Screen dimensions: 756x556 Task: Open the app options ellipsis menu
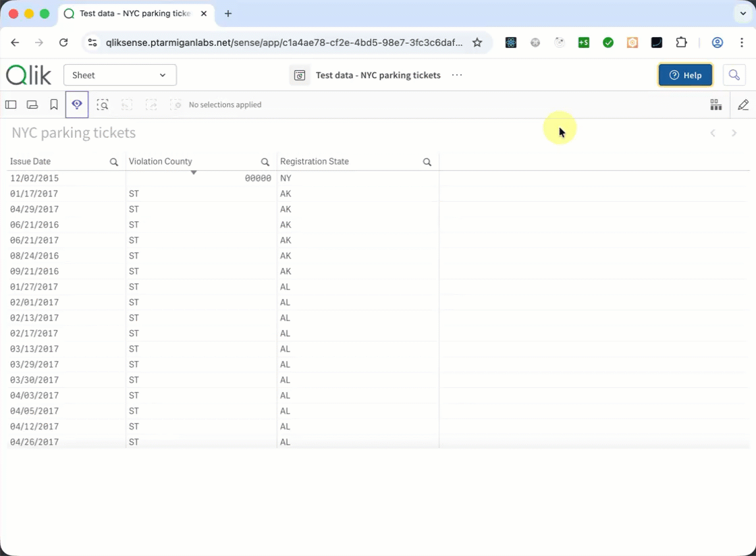tap(457, 75)
